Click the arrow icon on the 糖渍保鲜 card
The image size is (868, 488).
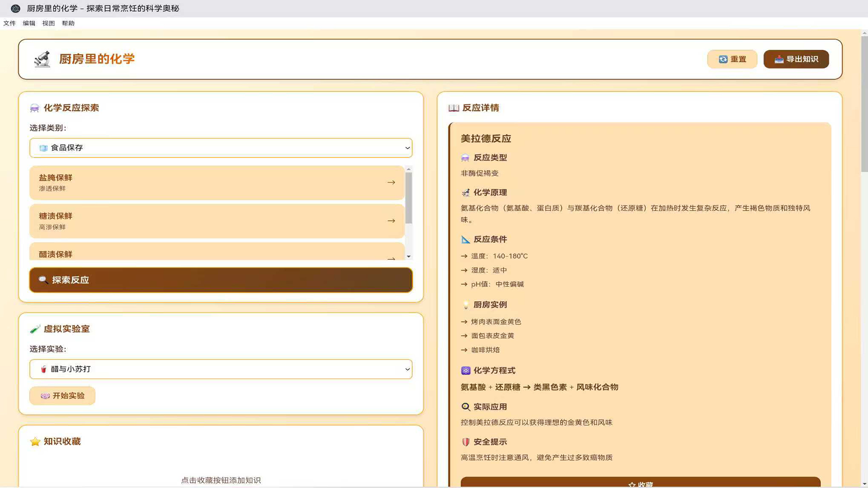tap(392, 221)
